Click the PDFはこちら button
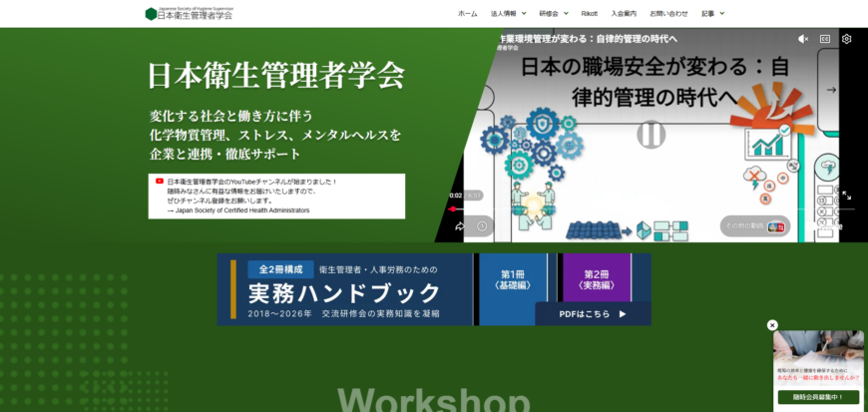Viewport: 868px width, 412px height. click(593, 314)
